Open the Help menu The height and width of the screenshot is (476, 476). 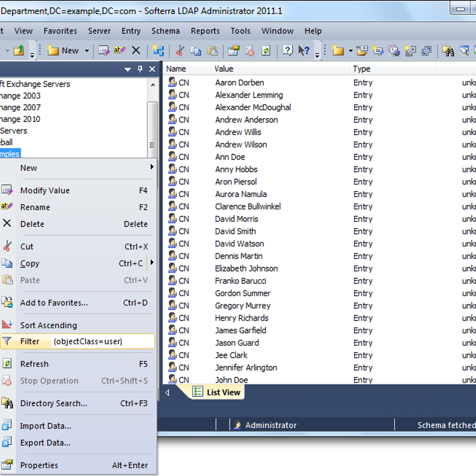click(x=313, y=31)
